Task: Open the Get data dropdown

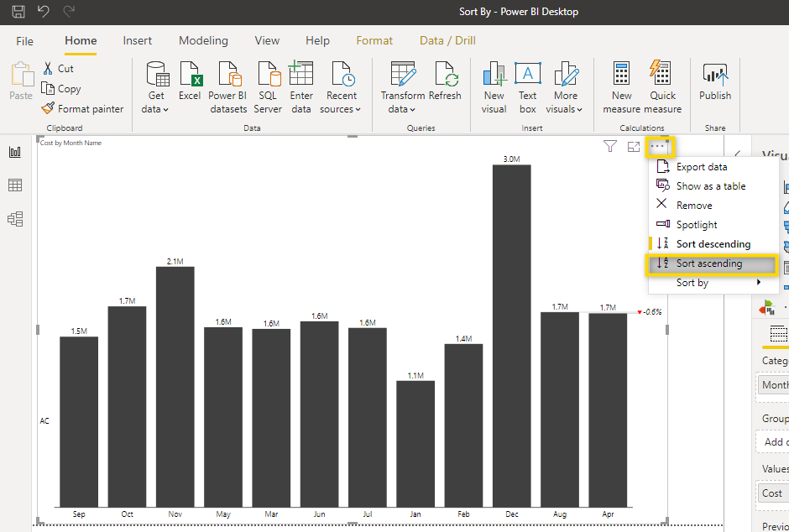Action: pyautogui.click(x=156, y=84)
